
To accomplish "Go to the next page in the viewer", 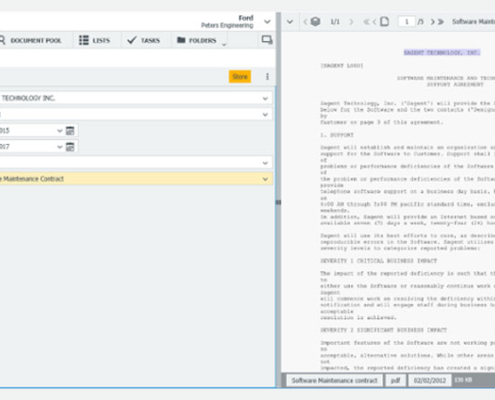I will (432, 22).
